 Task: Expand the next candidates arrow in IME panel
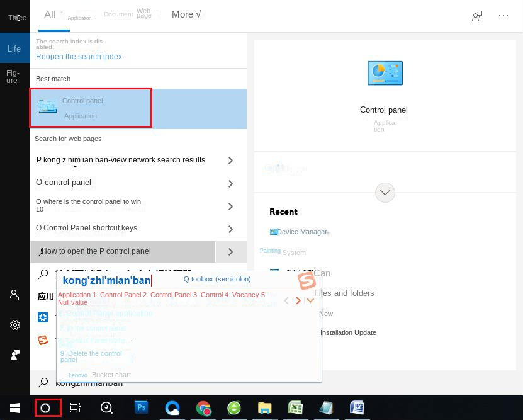[298, 300]
